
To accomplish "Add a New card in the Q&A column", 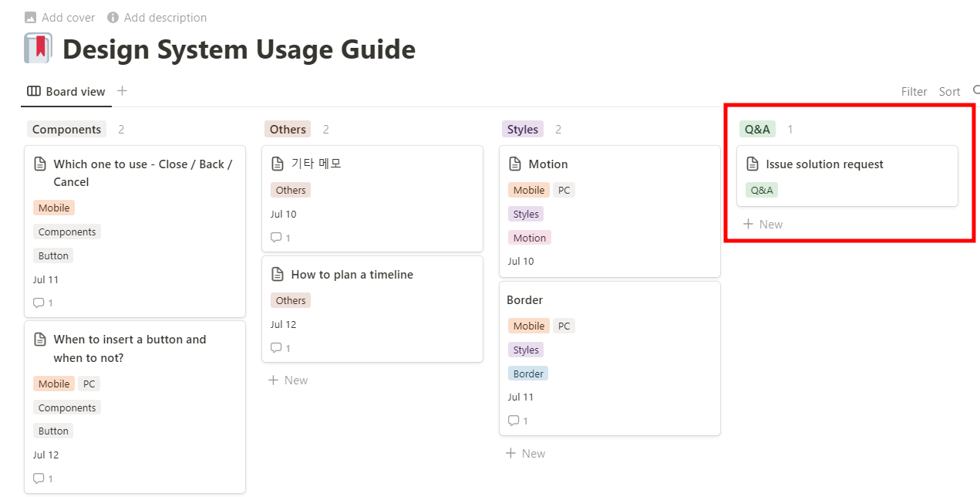I will pos(763,225).
